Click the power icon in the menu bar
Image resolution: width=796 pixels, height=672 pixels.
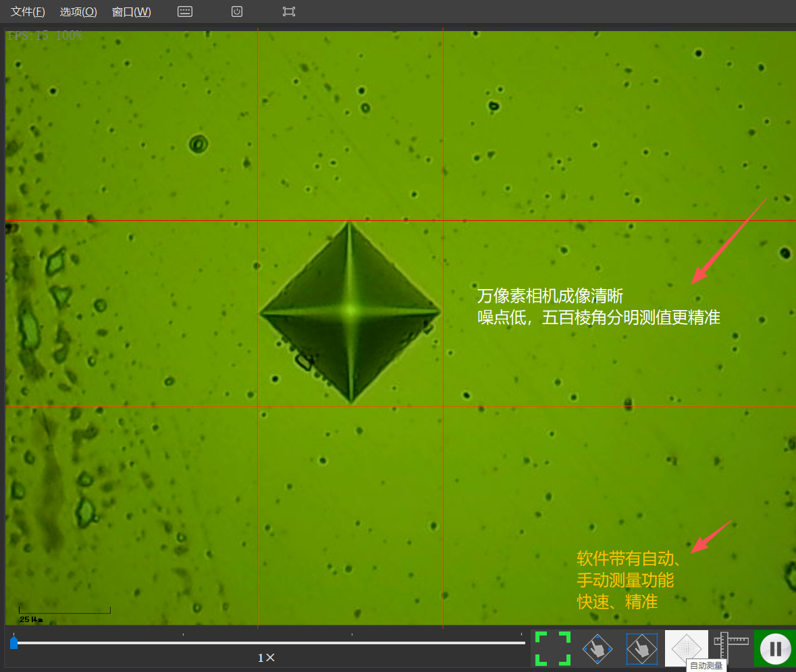pyautogui.click(x=237, y=11)
